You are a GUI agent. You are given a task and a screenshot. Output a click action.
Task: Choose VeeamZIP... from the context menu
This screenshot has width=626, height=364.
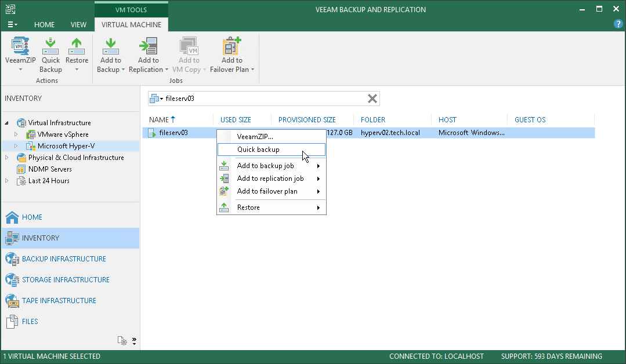(x=272, y=137)
